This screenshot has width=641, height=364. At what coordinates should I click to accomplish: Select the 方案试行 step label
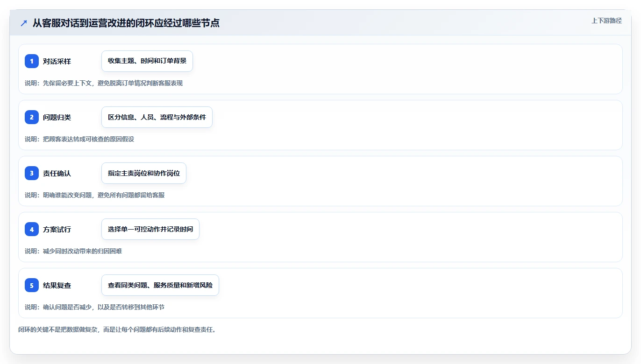[x=57, y=229]
